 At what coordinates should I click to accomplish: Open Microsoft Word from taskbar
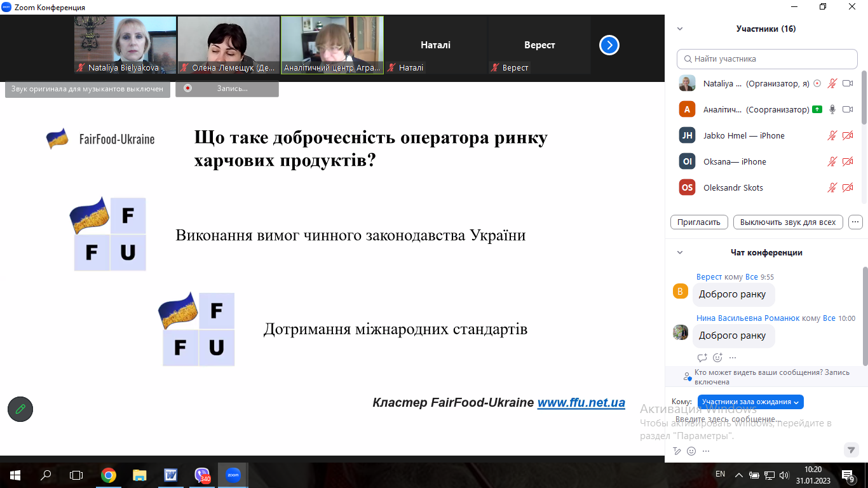click(171, 475)
